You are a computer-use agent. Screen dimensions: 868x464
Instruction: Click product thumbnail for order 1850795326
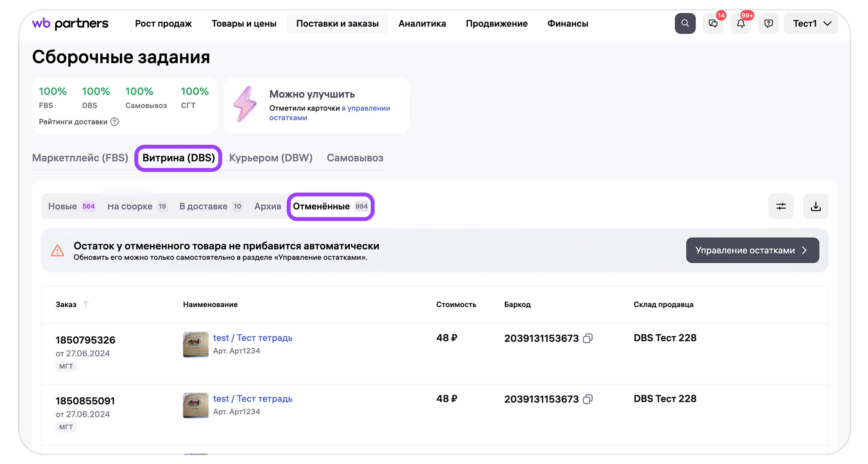(x=195, y=344)
